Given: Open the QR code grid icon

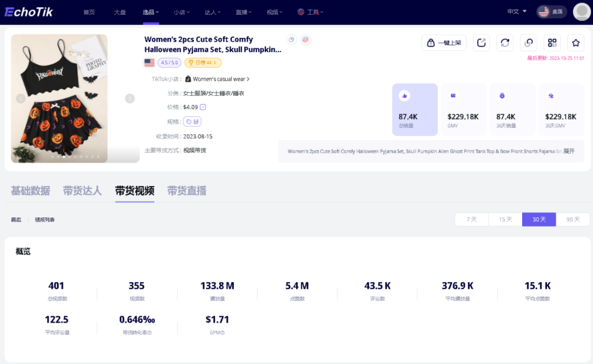Looking at the screenshot, I should 552,43.
